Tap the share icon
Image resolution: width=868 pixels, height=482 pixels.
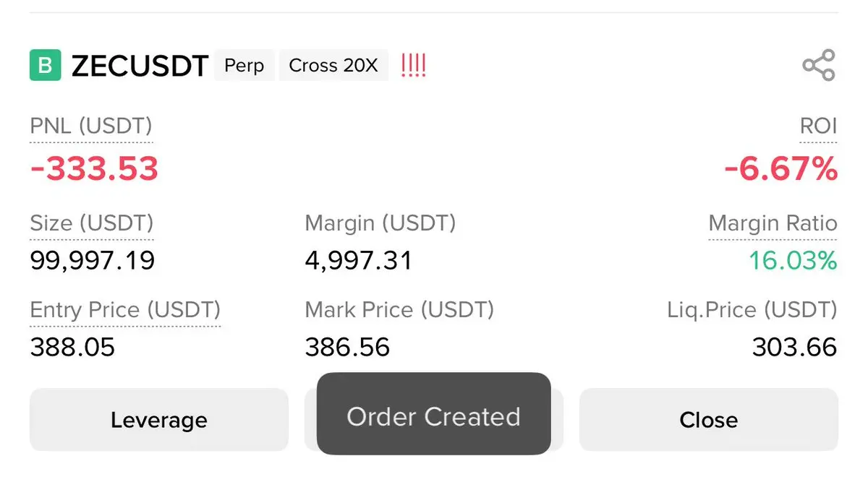819,66
